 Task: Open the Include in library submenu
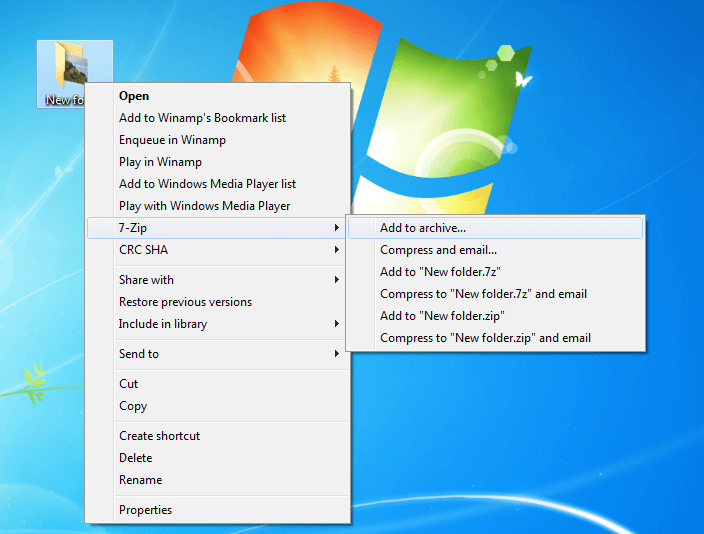(163, 324)
